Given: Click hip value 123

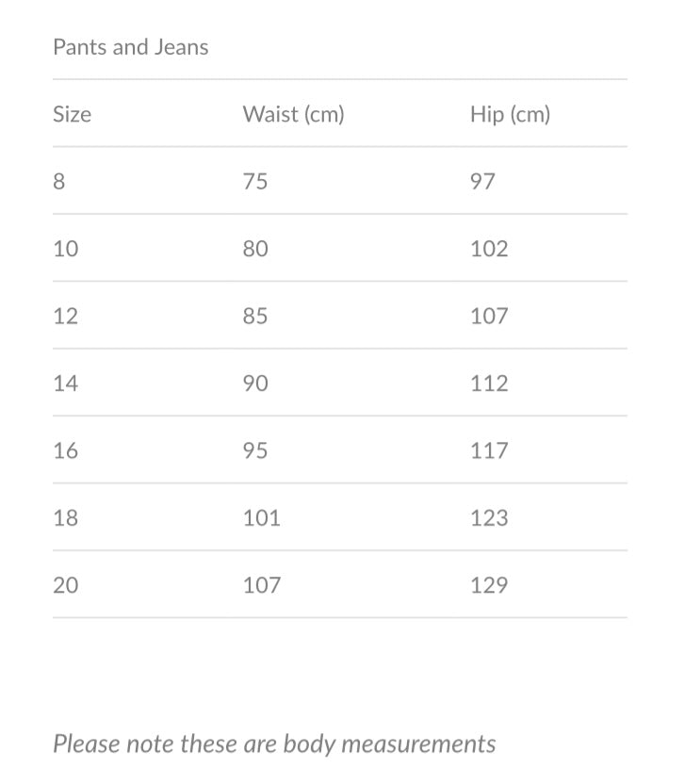Looking at the screenshot, I should coord(489,517).
